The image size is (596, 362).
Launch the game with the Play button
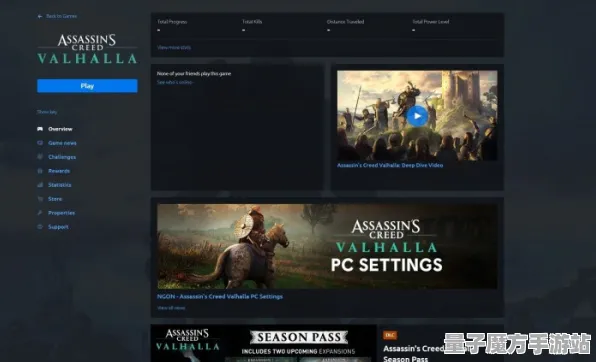tap(87, 86)
